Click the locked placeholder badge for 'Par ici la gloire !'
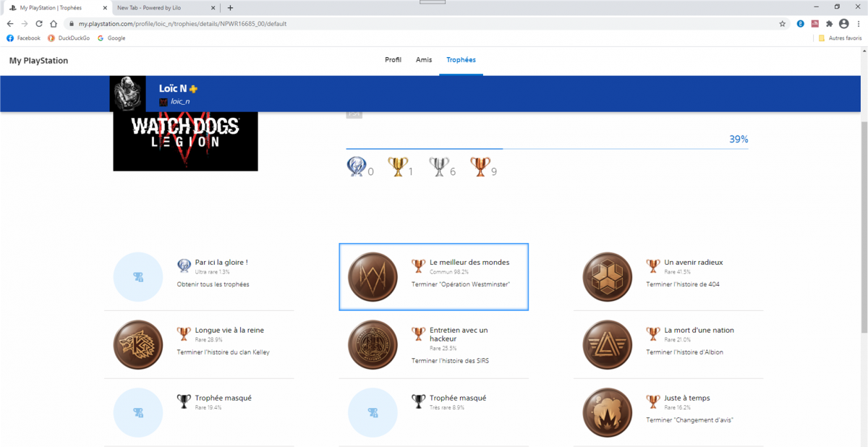868x447 pixels. 138,277
